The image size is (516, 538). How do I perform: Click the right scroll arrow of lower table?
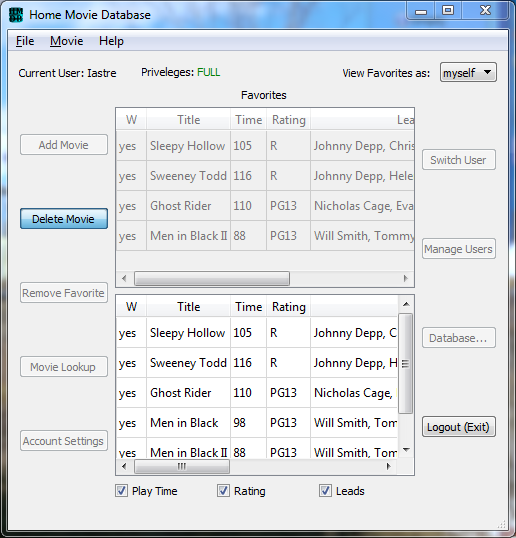click(389, 466)
